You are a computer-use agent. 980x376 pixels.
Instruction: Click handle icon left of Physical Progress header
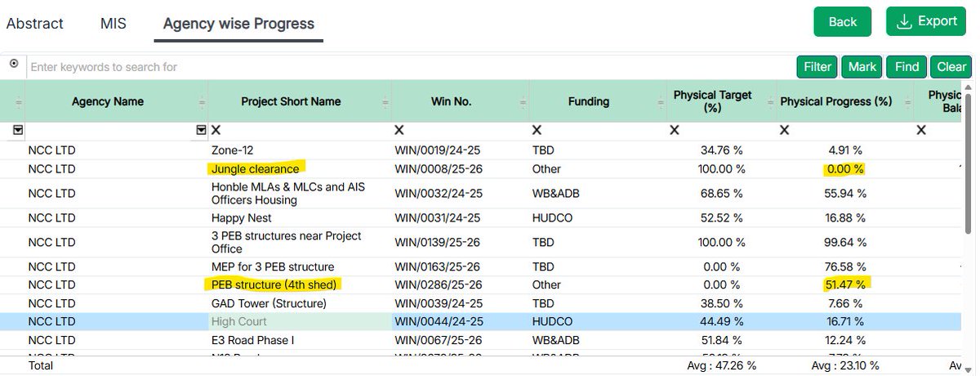click(x=772, y=102)
